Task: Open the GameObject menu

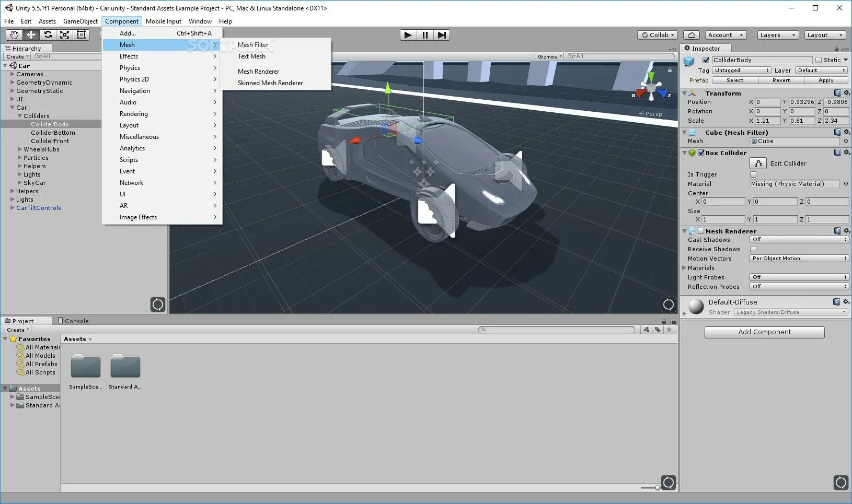Action: [80, 21]
